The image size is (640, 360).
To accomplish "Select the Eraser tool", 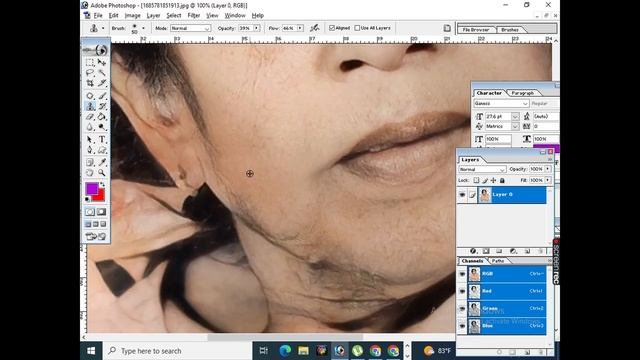I will coord(90,117).
